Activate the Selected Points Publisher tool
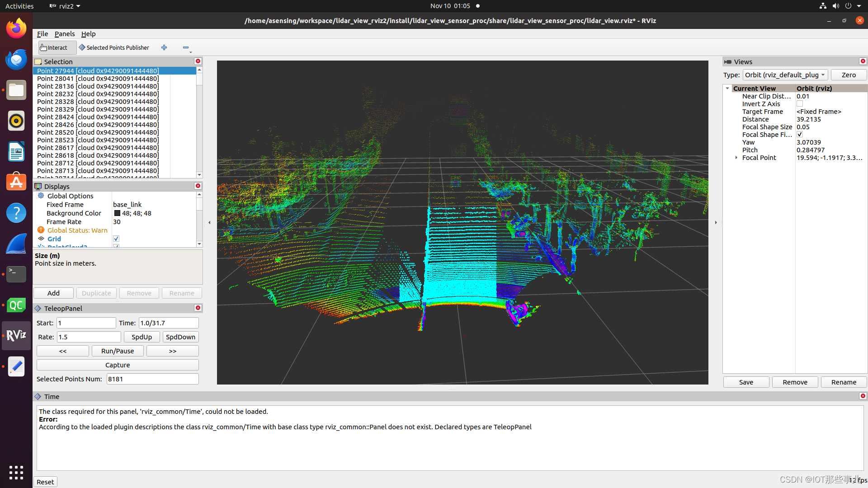Viewport: 868px width, 488px height. [114, 47]
